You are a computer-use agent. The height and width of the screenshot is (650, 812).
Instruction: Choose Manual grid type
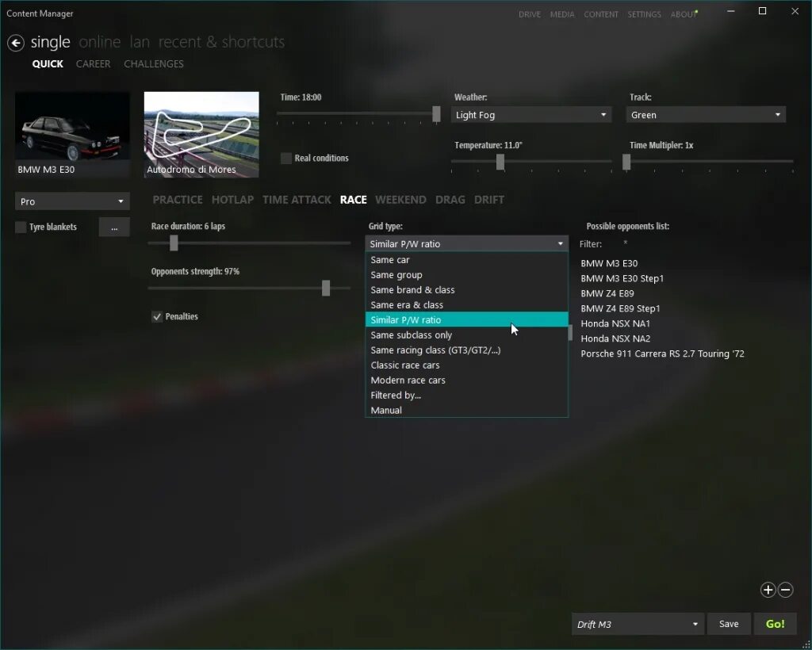[466, 410]
